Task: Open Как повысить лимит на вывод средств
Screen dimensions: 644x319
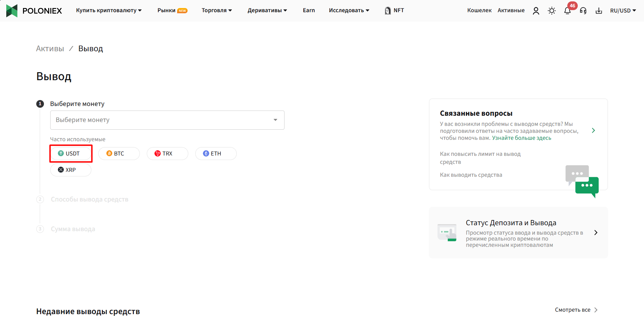Action: (480, 158)
